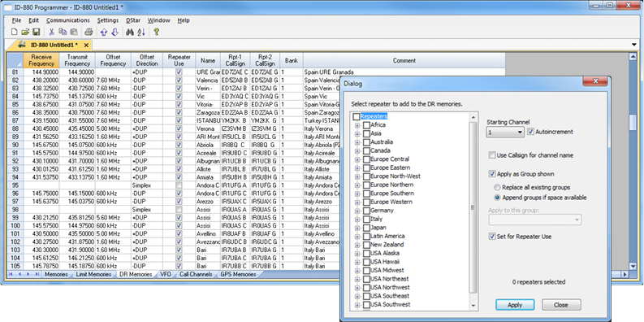Open the Settings menu

pos(108,20)
